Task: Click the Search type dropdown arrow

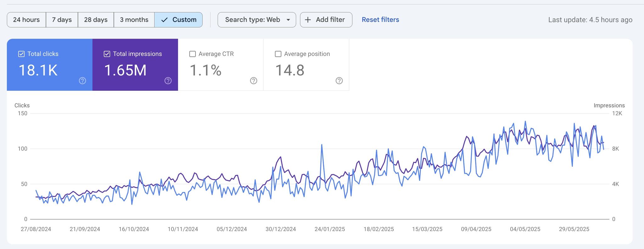Action: (x=288, y=20)
